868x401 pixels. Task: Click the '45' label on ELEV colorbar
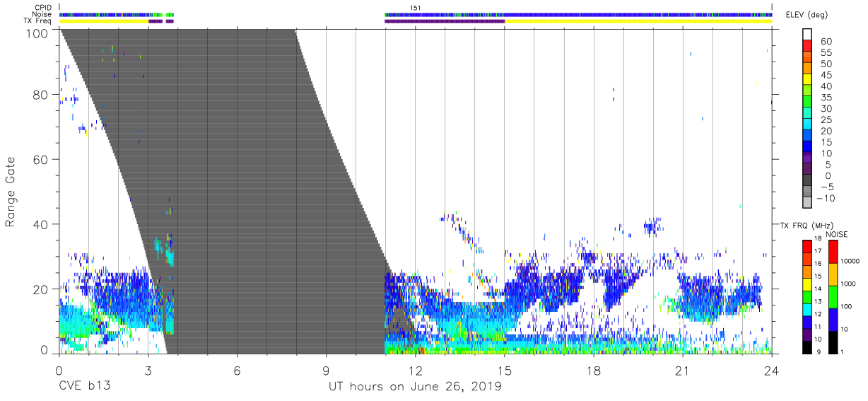point(826,76)
